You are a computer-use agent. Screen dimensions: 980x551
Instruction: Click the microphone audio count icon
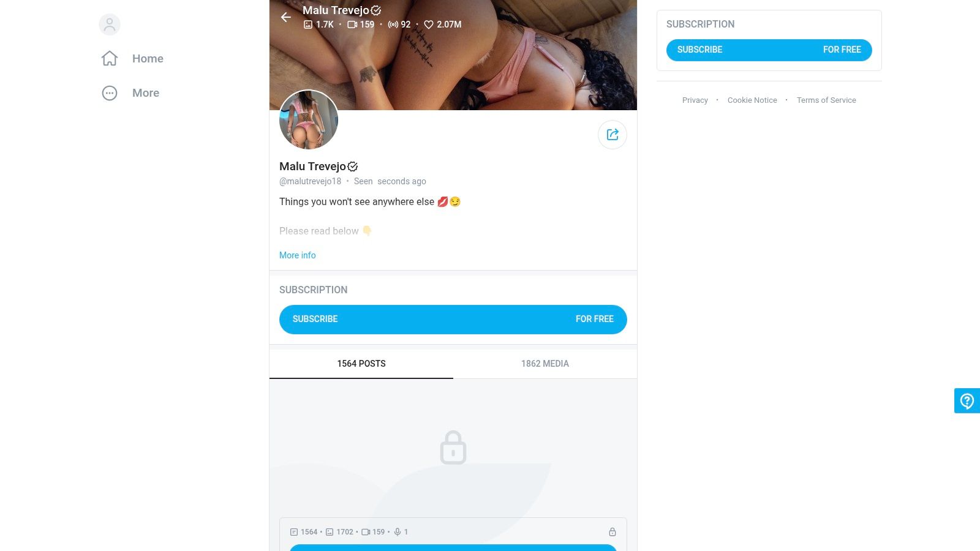[x=398, y=532]
